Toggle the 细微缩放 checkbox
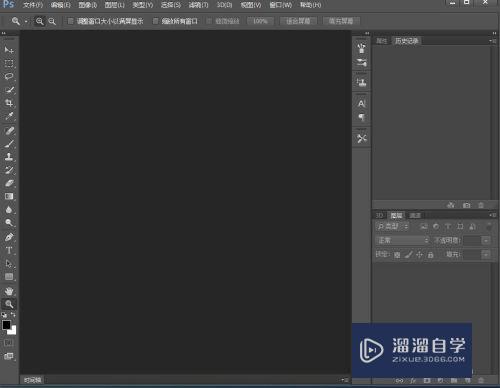The image size is (500, 388). pyautogui.click(x=209, y=21)
